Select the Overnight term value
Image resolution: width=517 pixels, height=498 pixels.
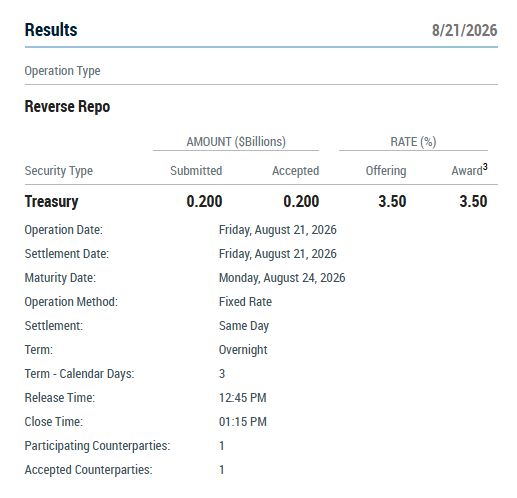tap(243, 350)
